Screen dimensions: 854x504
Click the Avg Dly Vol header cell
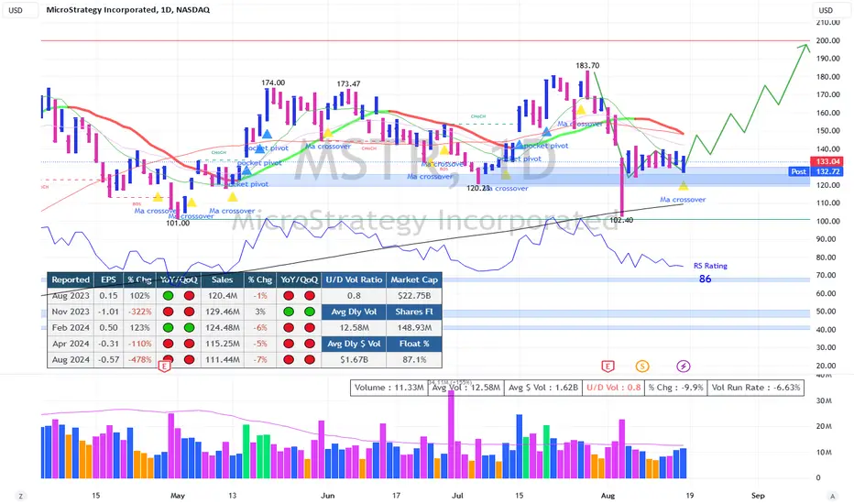click(x=354, y=312)
